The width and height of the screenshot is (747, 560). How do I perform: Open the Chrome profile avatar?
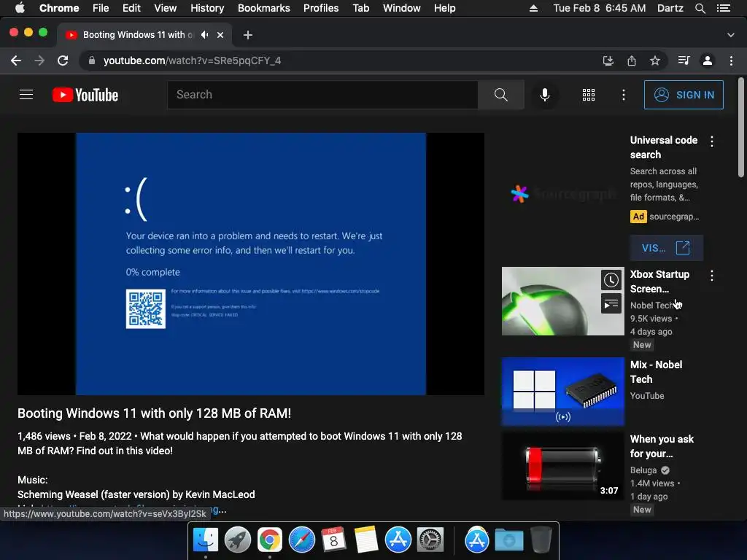click(x=708, y=61)
